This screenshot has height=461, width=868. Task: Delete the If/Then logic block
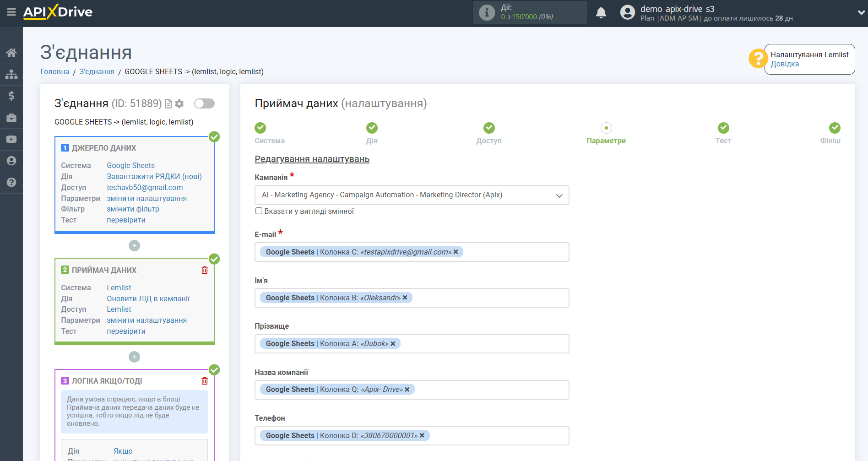205,381
